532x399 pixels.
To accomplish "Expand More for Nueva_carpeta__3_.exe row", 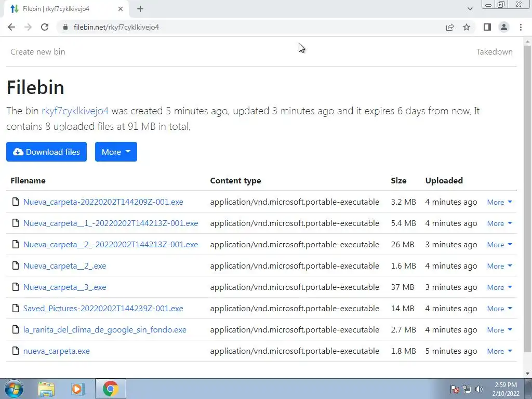I will pos(499,287).
